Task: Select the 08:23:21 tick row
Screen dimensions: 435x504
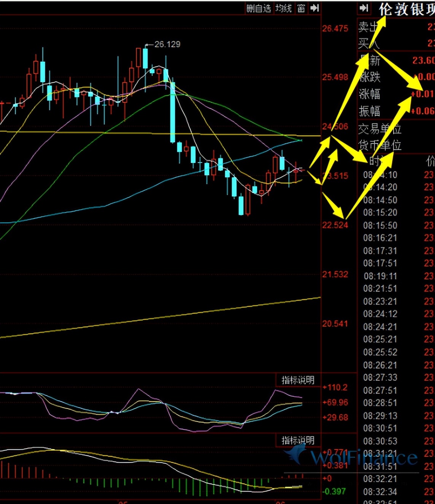Action: pyautogui.click(x=398, y=301)
